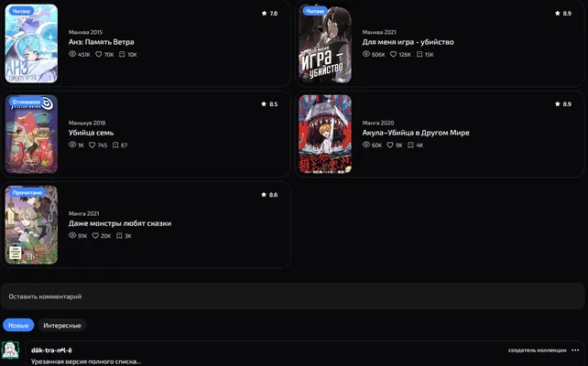Switch to the Интересные comments tab

coord(62,325)
